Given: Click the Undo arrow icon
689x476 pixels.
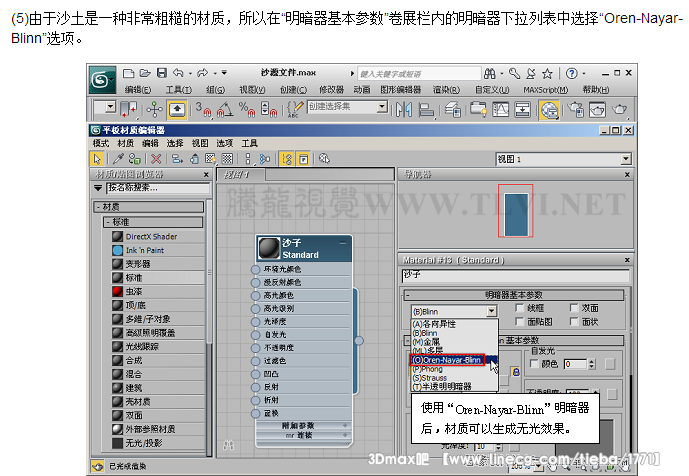Looking at the screenshot, I should (x=178, y=73).
